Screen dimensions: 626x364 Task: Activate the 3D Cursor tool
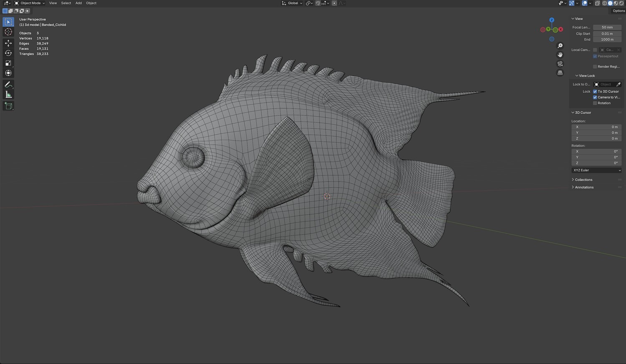[x=8, y=32]
